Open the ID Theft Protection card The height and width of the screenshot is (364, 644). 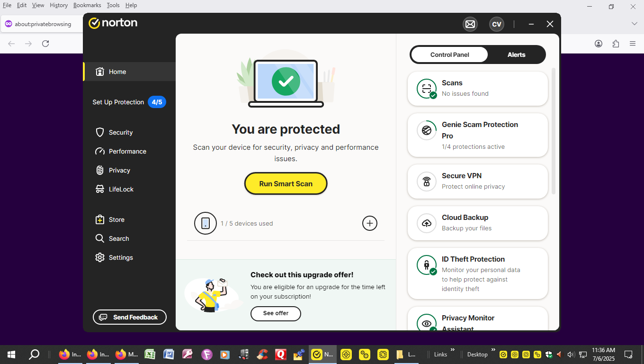(x=478, y=273)
